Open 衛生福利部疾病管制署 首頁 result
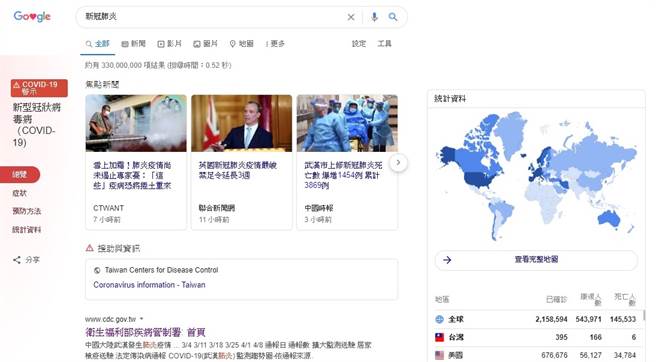 coord(146,332)
